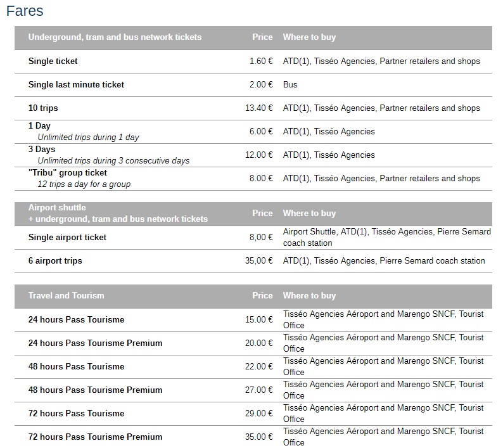Click the Single airport ticket label
Screen dimensions: 503x448
coord(67,238)
